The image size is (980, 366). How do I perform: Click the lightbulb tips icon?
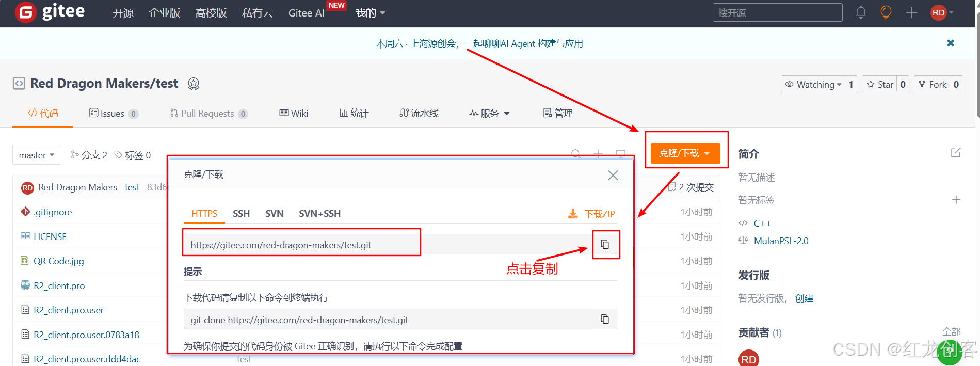(886, 12)
